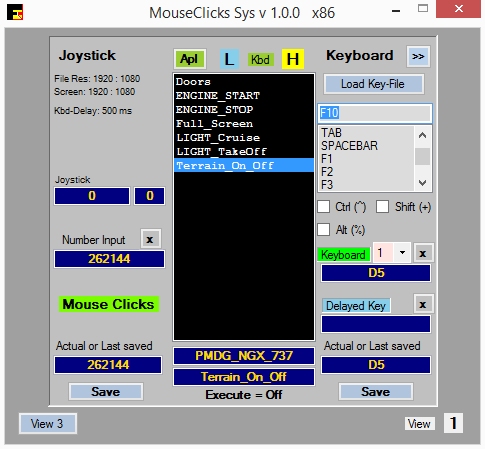Enable the Alt (%) checkbox
Image resolution: width=485 pixels, height=449 pixels.
(x=324, y=230)
